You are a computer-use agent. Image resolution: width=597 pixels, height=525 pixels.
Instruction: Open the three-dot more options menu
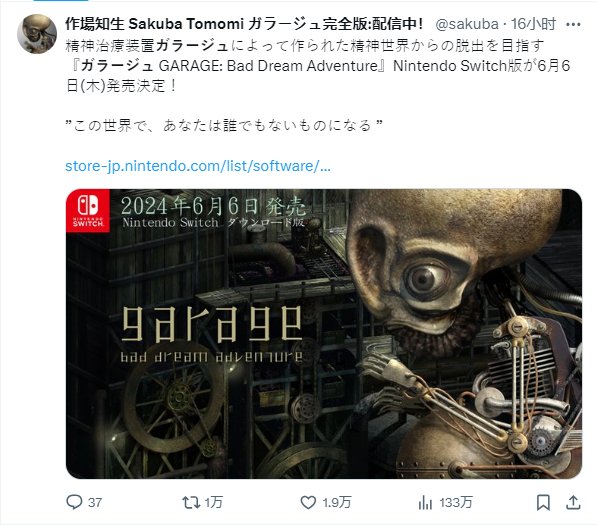573,25
